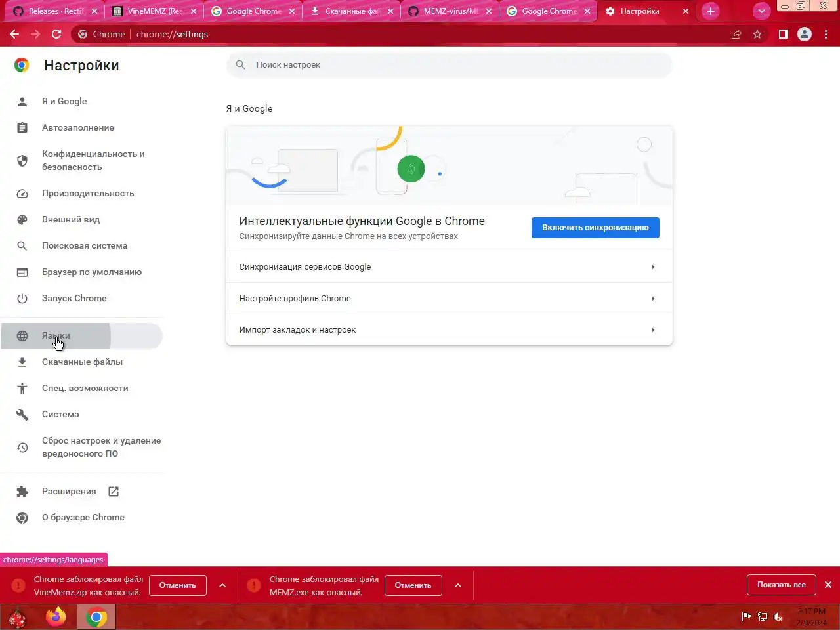This screenshot has width=840, height=630.
Task: Open Сброс настроек и удаление вредоносного ПО
Action: coord(101,448)
